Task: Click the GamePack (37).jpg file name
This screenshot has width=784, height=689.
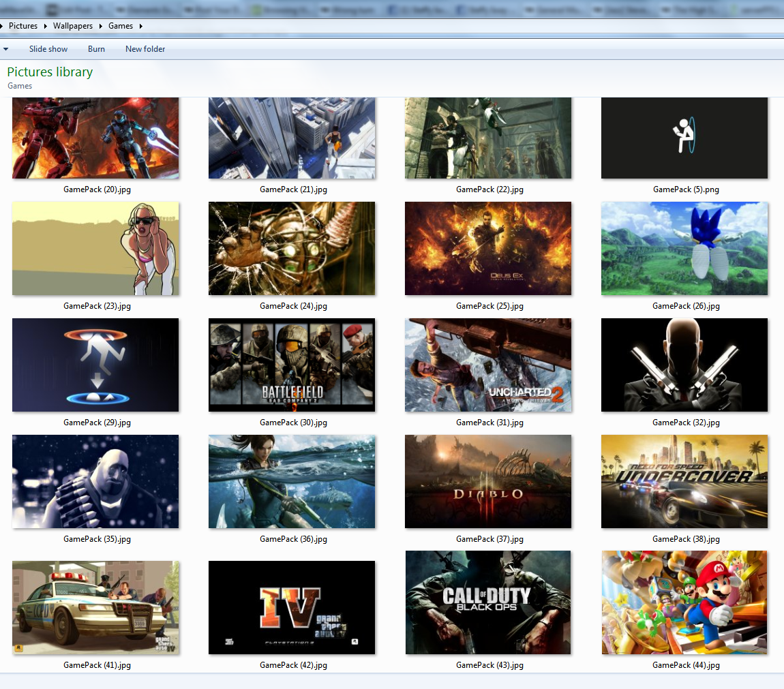Action: (489, 539)
